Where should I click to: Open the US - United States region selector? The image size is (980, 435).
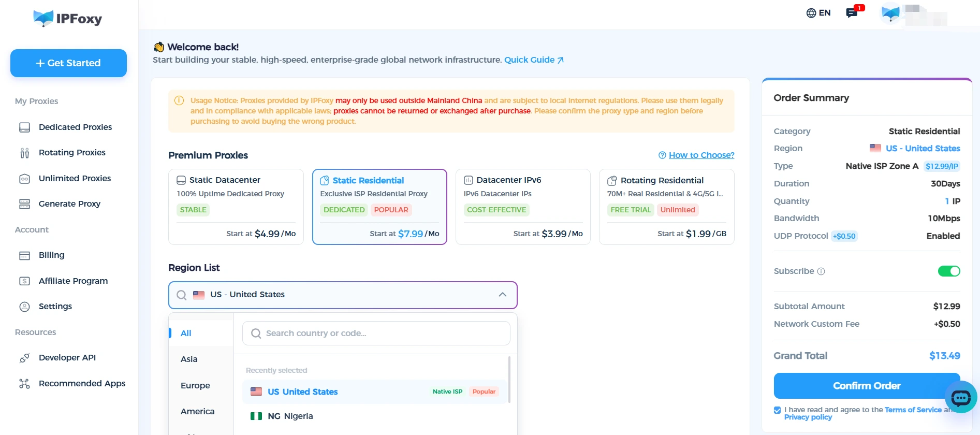[343, 295]
